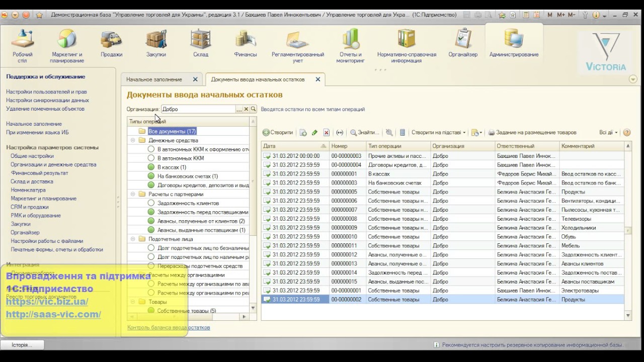Open the main menu dropdown in title bar
Screen dimensions: 644x362
[15, 15]
